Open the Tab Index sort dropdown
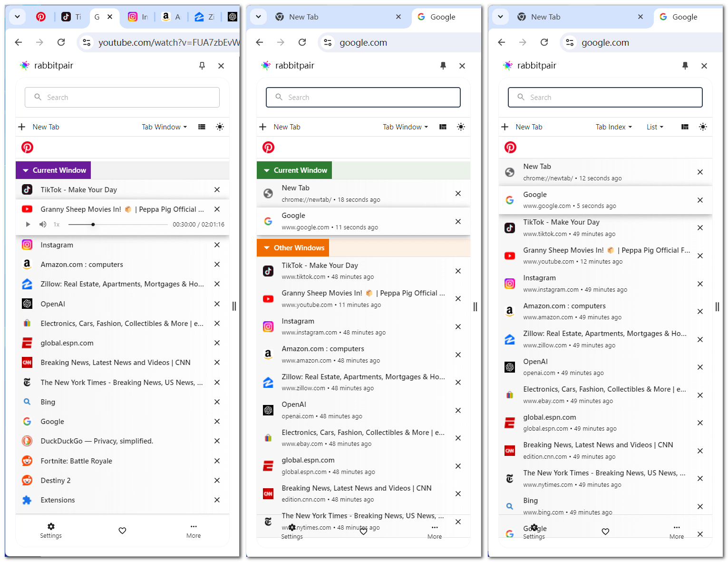The image size is (728, 562). pos(614,127)
